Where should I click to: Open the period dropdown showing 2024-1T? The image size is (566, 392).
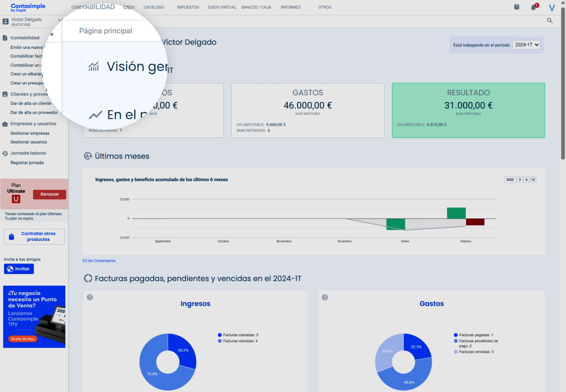click(x=526, y=45)
